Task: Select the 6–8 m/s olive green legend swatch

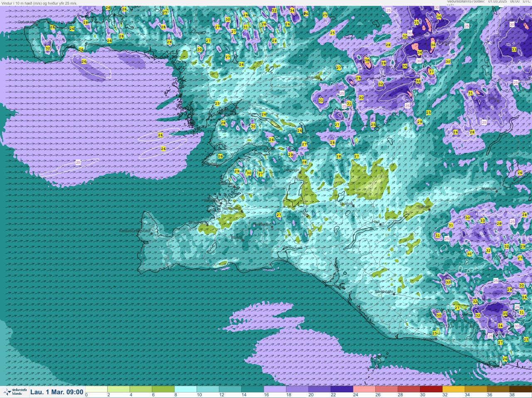Action: (x=164, y=389)
